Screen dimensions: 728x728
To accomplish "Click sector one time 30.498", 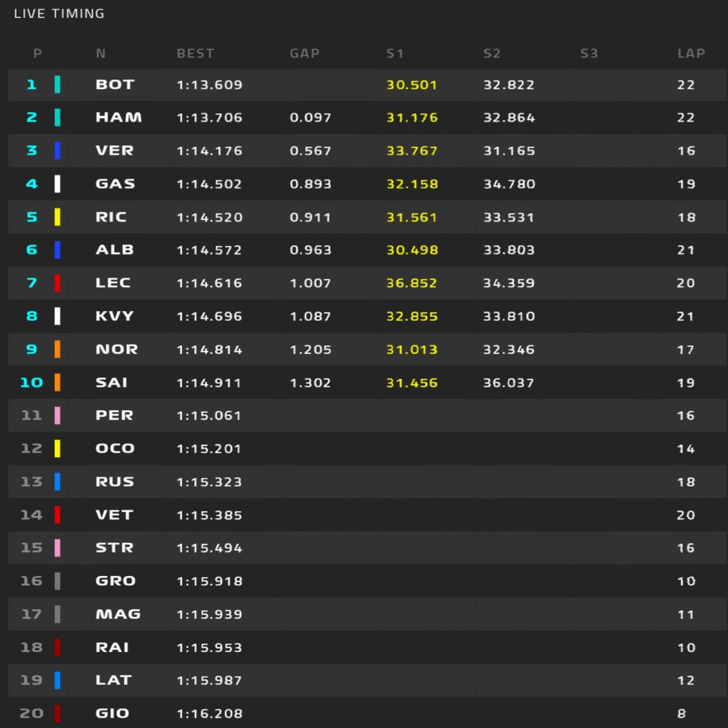I will click(x=412, y=250).
